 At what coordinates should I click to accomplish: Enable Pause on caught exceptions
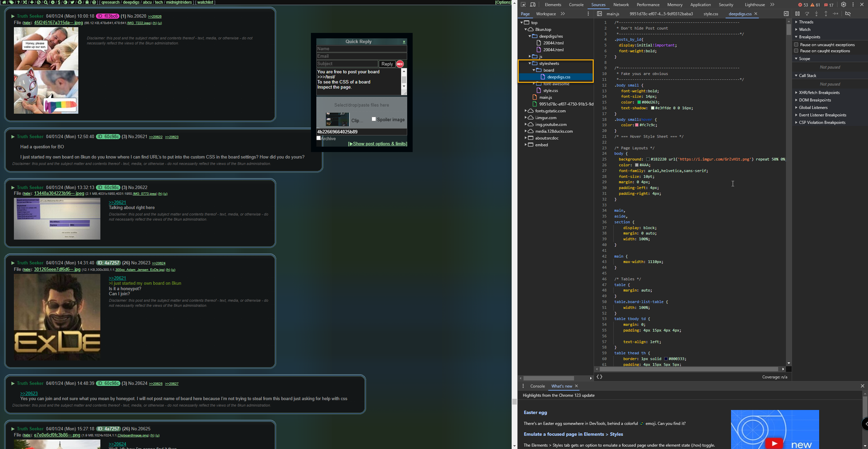coord(796,51)
